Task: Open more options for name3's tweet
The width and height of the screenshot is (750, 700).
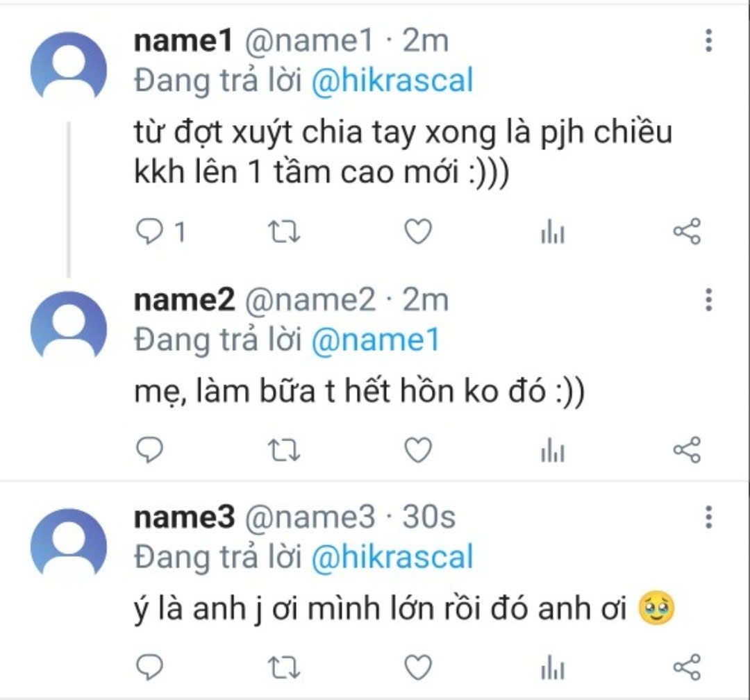Action: pos(709,517)
